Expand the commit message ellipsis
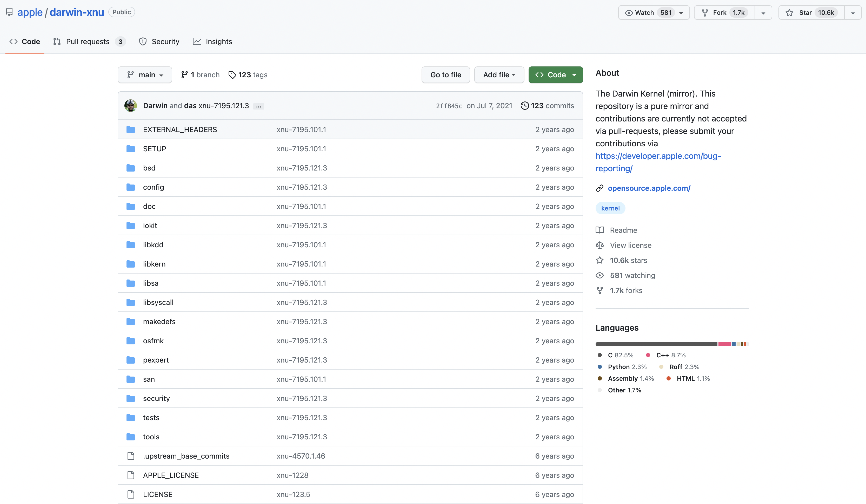 tap(258, 106)
